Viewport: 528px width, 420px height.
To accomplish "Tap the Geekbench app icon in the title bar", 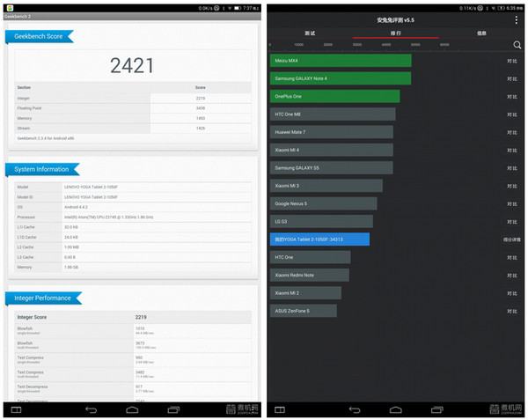I will click(x=10, y=8).
